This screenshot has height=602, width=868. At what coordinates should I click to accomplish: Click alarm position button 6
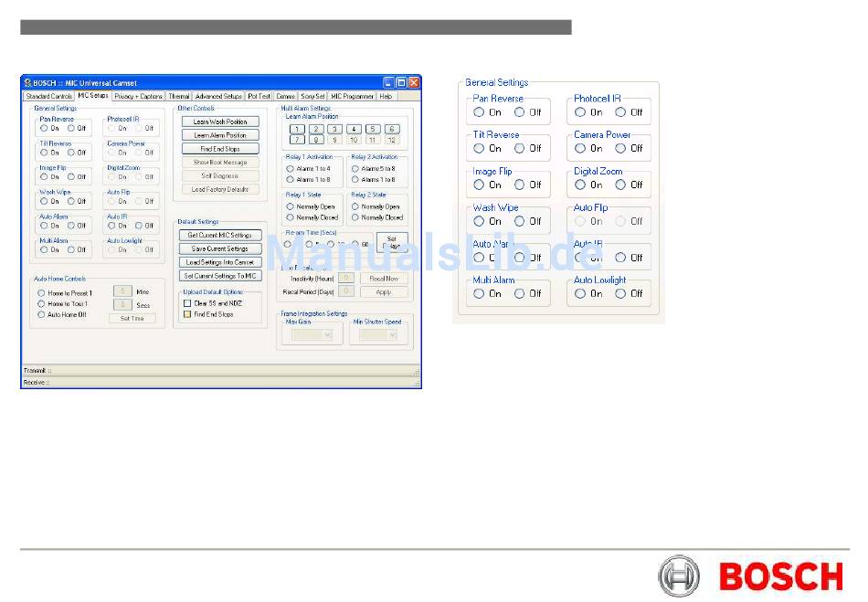[392, 130]
